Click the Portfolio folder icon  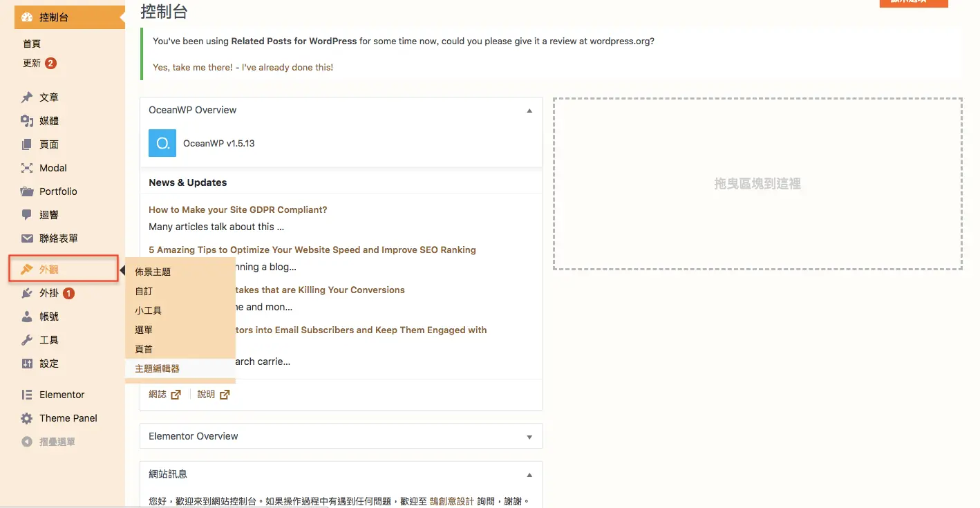coord(27,191)
